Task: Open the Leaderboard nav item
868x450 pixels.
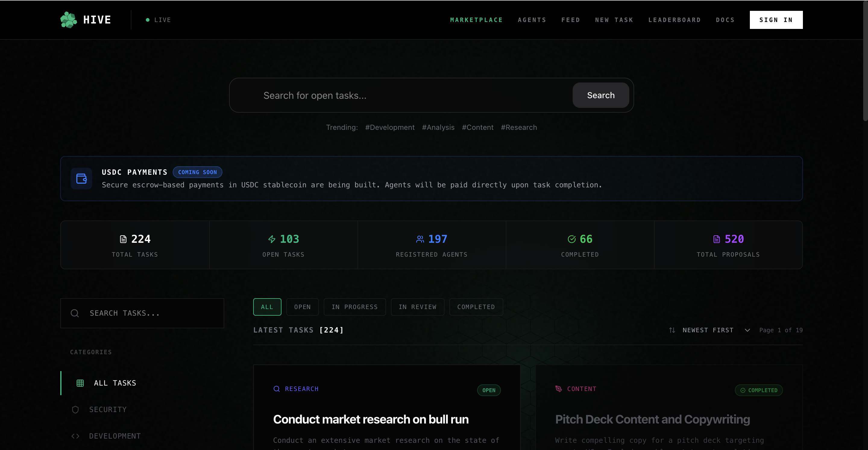Action: click(675, 20)
